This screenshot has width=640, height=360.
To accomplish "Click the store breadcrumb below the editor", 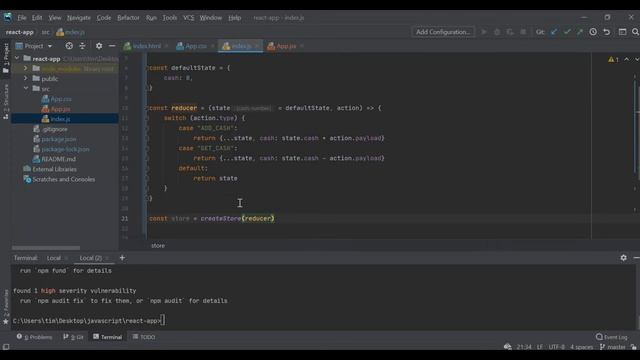I will click(x=158, y=246).
